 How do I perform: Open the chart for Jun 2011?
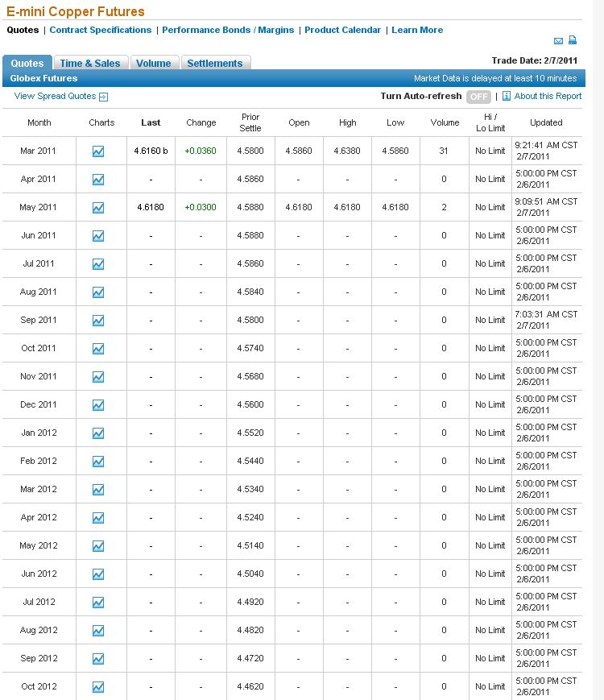tap(98, 236)
